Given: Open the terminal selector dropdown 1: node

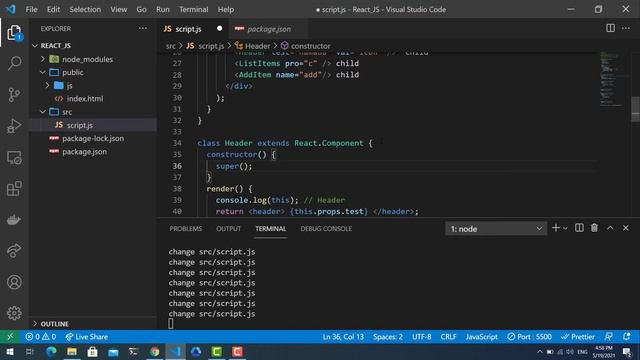Looking at the screenshot, I should point(496,229).
